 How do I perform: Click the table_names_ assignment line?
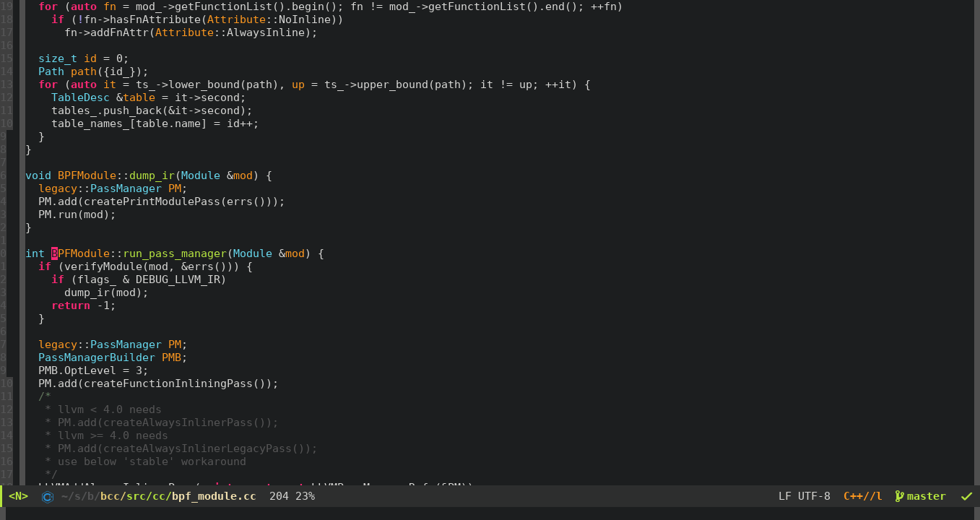coord(155,123)
